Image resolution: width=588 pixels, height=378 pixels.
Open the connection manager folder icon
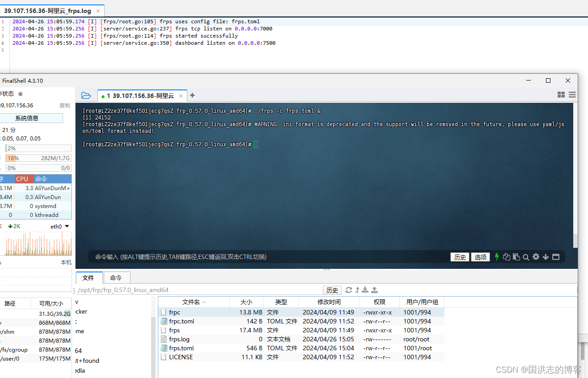coord(86,95)
